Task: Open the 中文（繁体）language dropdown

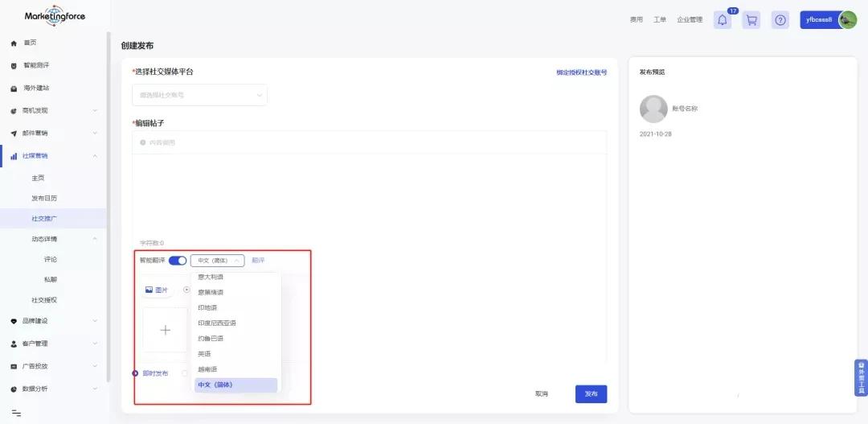Action: coord(217,261)
